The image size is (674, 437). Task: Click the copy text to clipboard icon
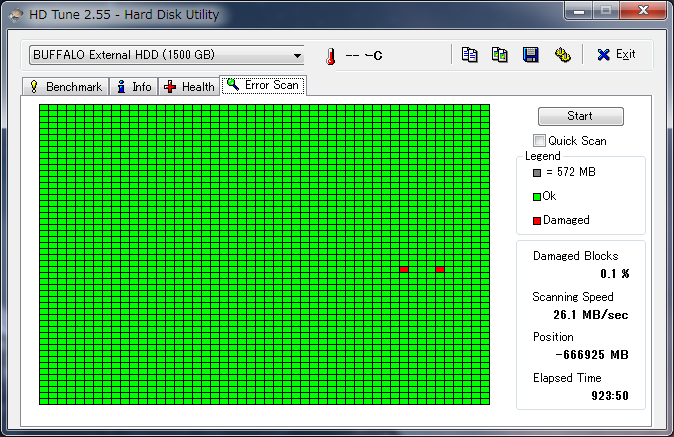coord(469,55)
